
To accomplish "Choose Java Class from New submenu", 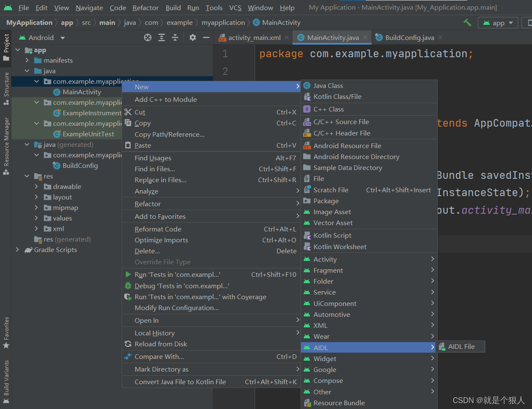I will (x=369, y=85).
